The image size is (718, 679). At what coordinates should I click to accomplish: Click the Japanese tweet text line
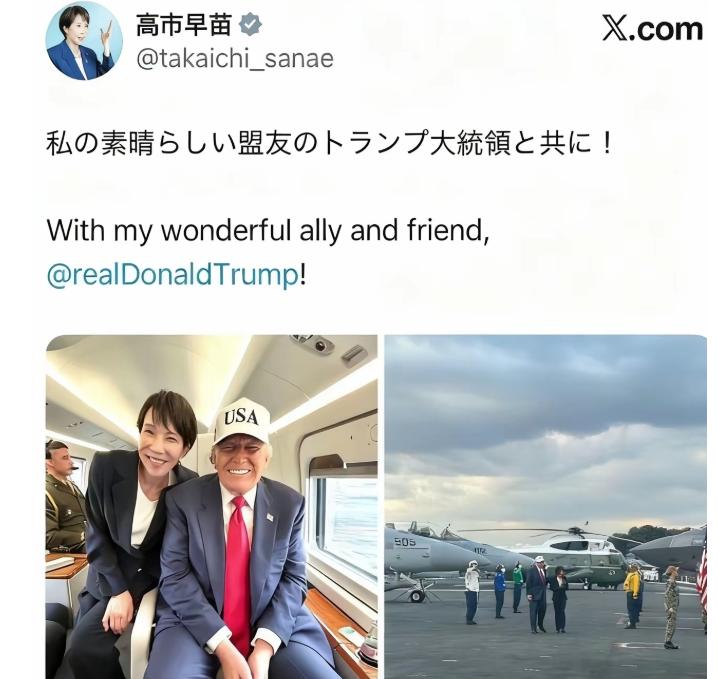pyautogui.click(x=329, y=143)
